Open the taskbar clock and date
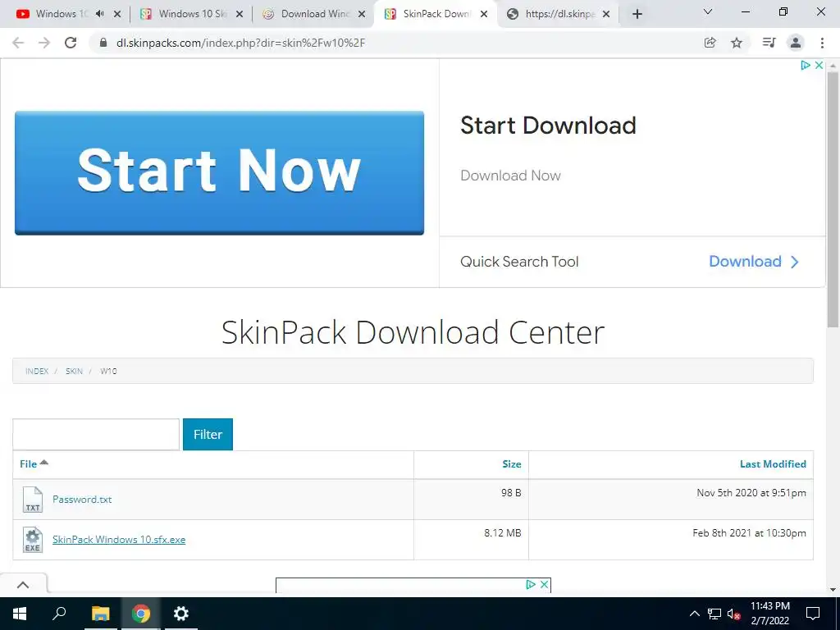The width and height of the screenshot is (840, 630). coord(769,614)
